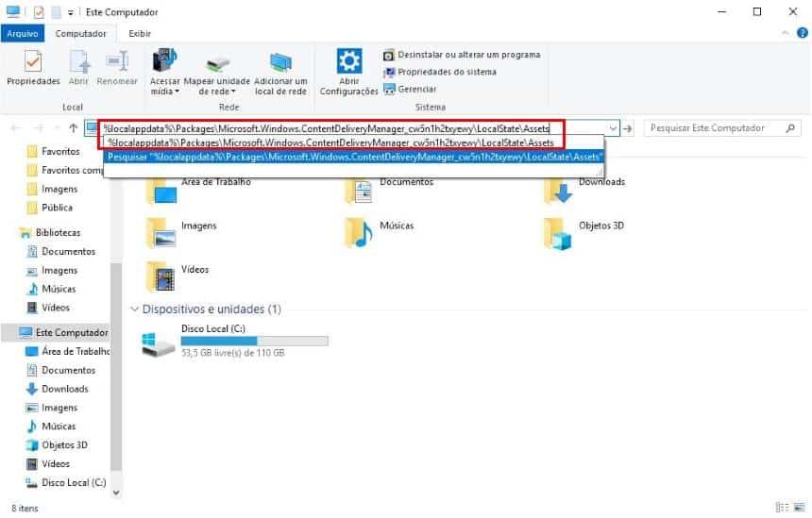Go back with the left arrow
Screen dimensions: 812x518
coord(15,127)
